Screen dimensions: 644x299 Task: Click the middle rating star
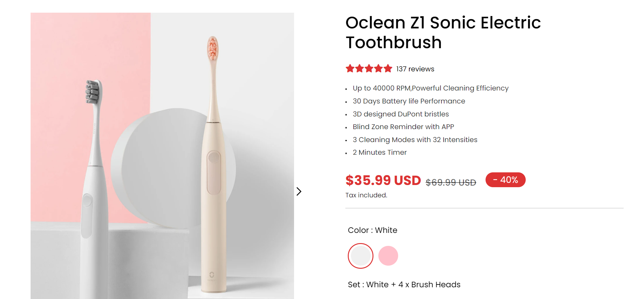[x=369, y=69]
